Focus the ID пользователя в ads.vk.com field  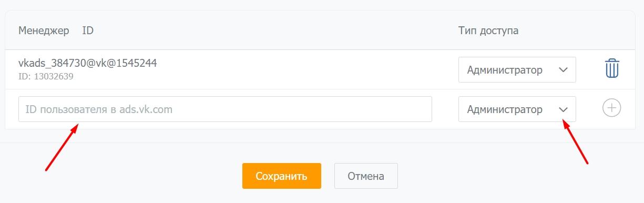(x=225, y=109)
